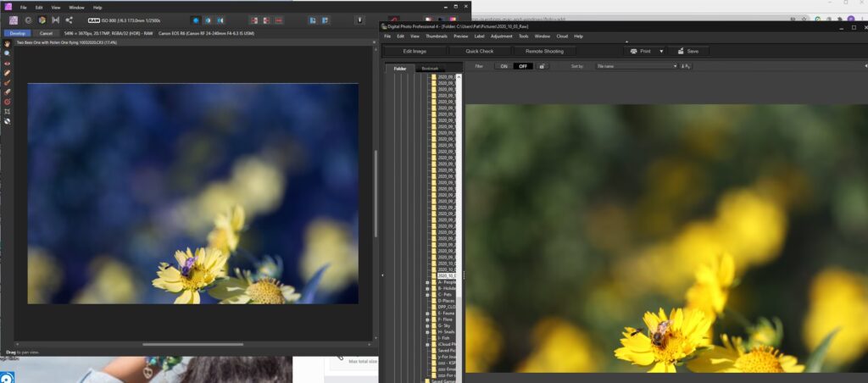This screenshot has height=383, width=868.
Task: Expand the 'A- People' folder node
Action: coord(427,283)
